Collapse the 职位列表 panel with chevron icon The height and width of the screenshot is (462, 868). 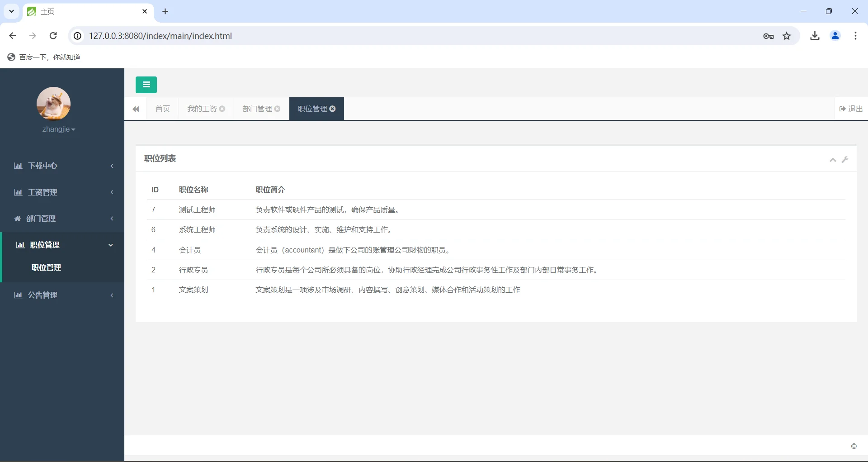click(x=832, y=160)
